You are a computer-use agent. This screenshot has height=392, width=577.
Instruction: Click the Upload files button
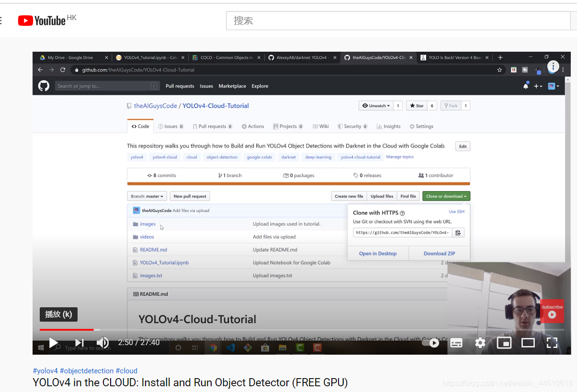(x=382, y=196)
